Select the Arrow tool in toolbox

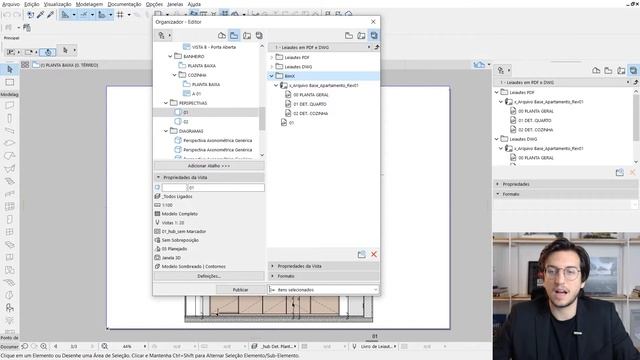pyautogui.click(x=10, y=69)
